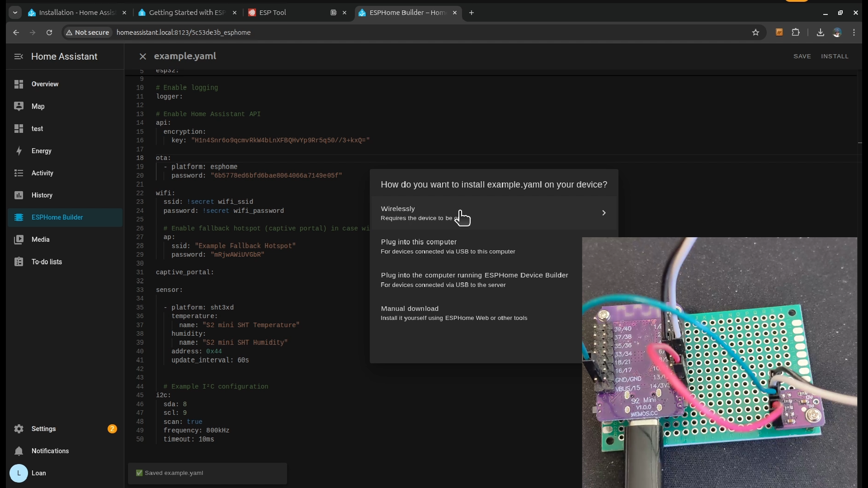This screenshot has width=868, height=488.
Task: Close the ESPHome Builder tab
Action: point(455,13)
